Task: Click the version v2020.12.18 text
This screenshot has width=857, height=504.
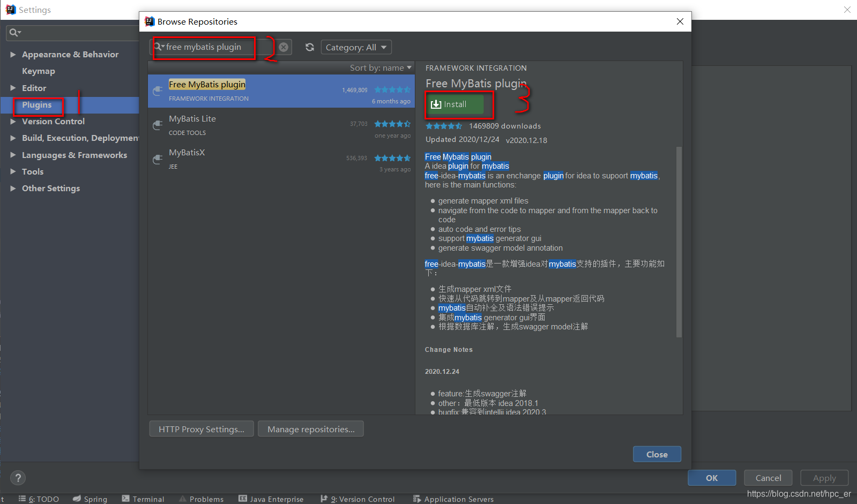Action: click(x=526, y=140)
